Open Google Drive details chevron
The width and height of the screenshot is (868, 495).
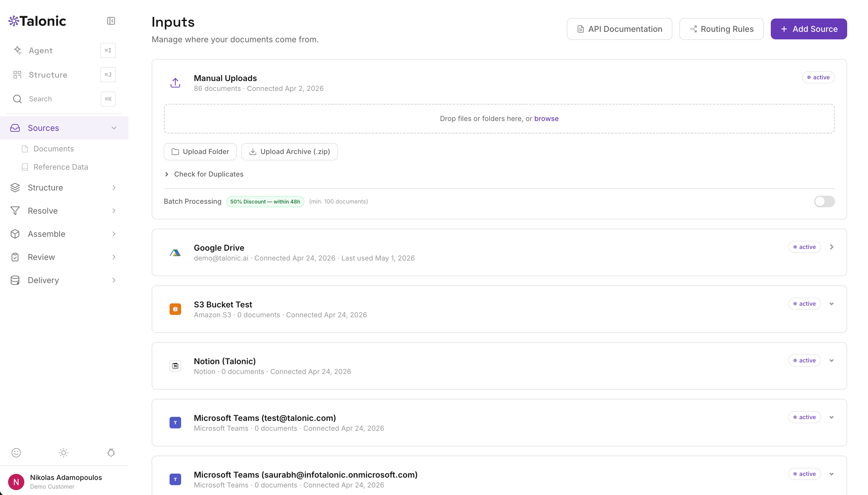point(832,247)
